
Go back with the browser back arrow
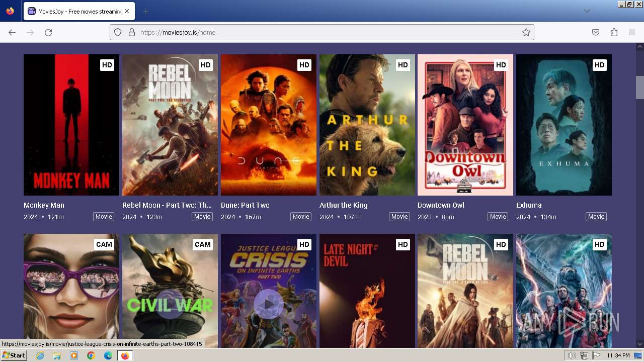[x=12, y=32]
